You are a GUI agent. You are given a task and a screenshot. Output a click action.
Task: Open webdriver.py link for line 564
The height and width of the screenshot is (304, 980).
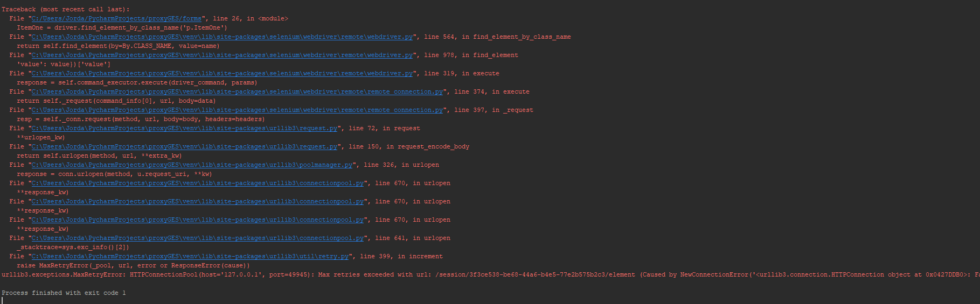221,37
